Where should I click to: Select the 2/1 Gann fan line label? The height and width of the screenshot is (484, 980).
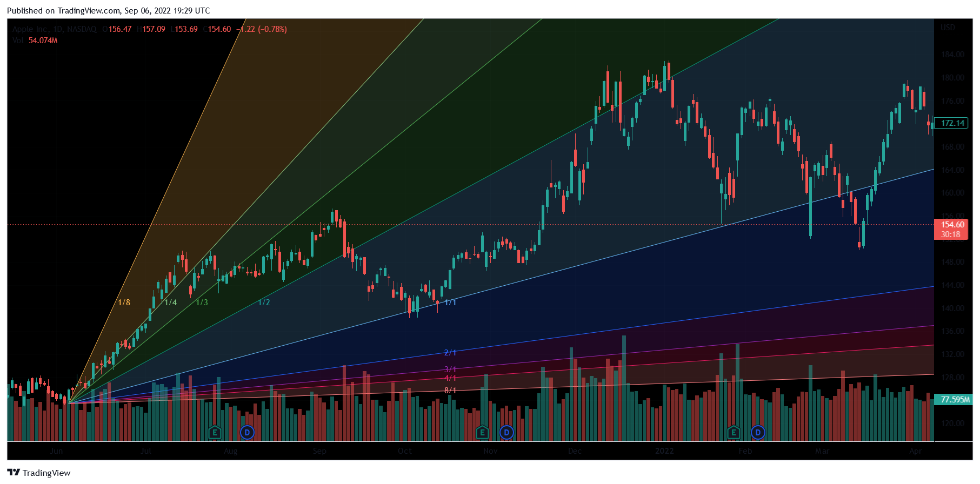[x=450, y=353]
